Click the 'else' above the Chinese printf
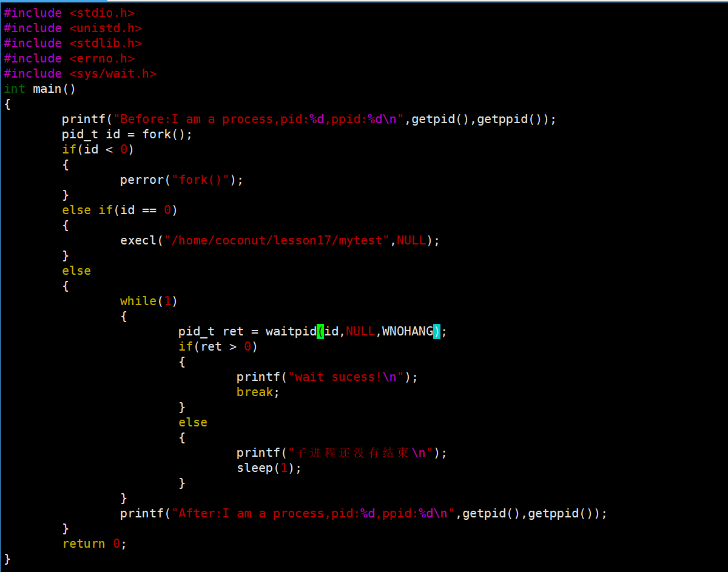Image resolution: width=728 pixels, height=572 pixels. coord(193,422)
